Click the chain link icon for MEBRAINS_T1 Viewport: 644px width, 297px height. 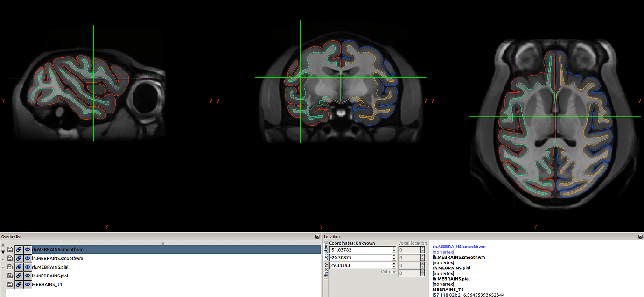tap(19, 283)
